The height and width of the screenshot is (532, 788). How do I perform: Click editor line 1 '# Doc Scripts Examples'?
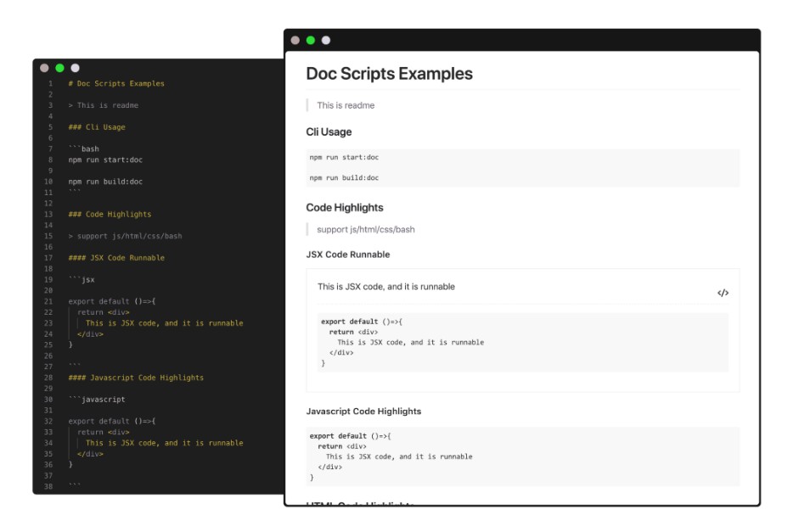click(x=116, y=83)
